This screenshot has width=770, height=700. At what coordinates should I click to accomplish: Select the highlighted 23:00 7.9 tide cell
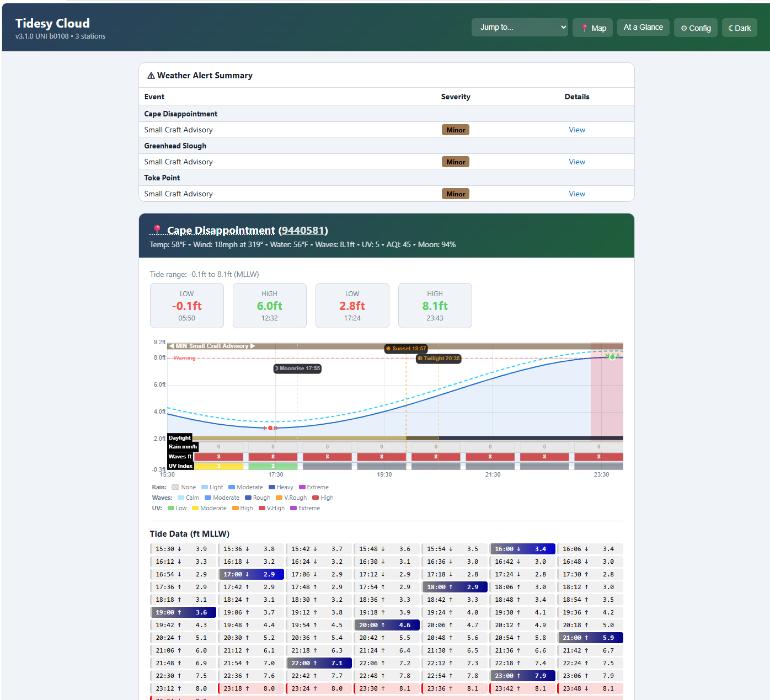click(522, 676)
